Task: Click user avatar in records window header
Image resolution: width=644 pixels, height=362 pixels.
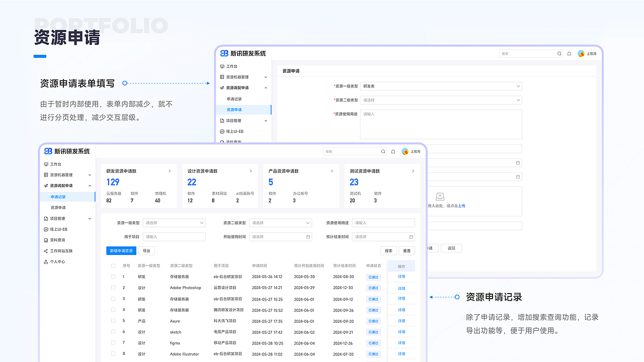Action: (405, 151)
